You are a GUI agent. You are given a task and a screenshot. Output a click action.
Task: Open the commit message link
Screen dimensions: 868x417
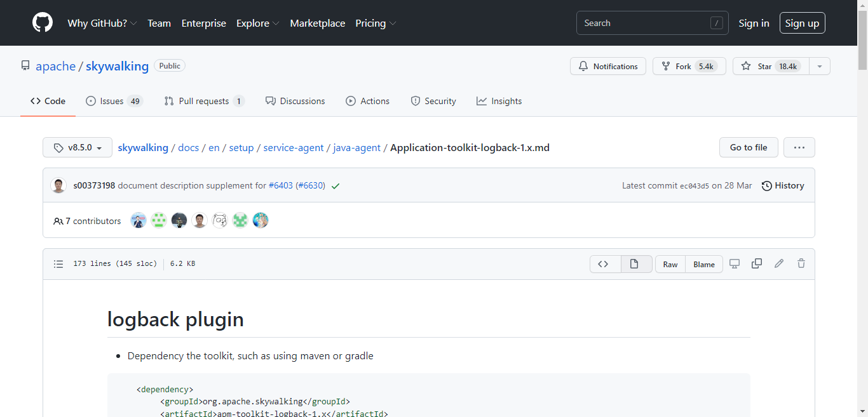192,185
